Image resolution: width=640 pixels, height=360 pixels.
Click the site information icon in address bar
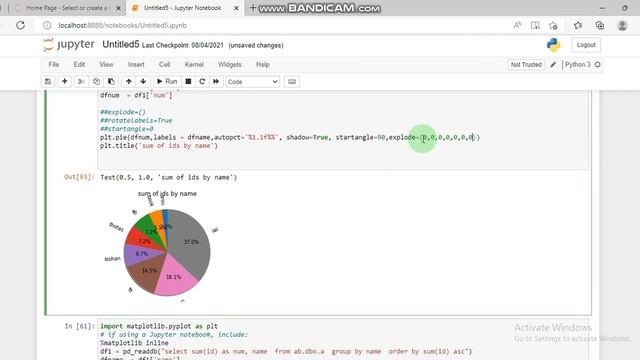(x=47, y=25)
